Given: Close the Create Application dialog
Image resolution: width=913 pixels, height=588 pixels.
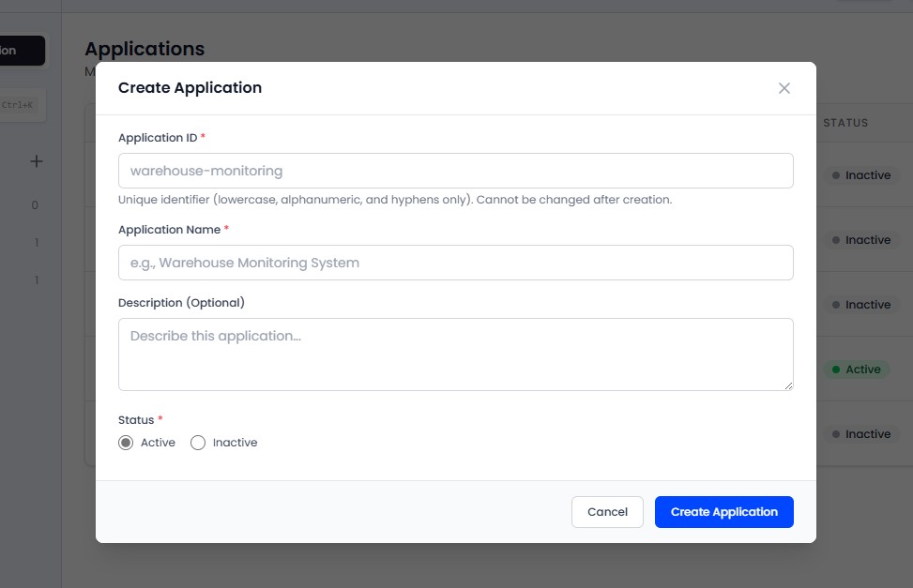Looking at the screenshot, I should click(784, 87).
